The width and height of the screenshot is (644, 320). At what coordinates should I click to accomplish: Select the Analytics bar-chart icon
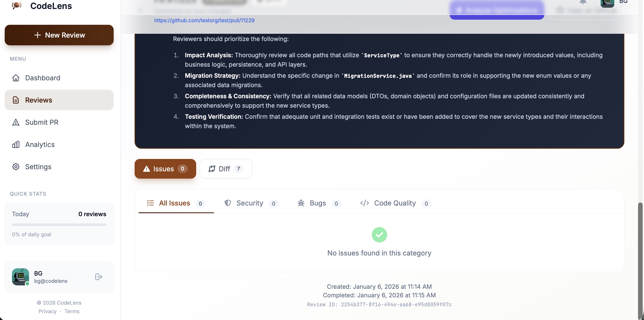click(x=16, y=144)
